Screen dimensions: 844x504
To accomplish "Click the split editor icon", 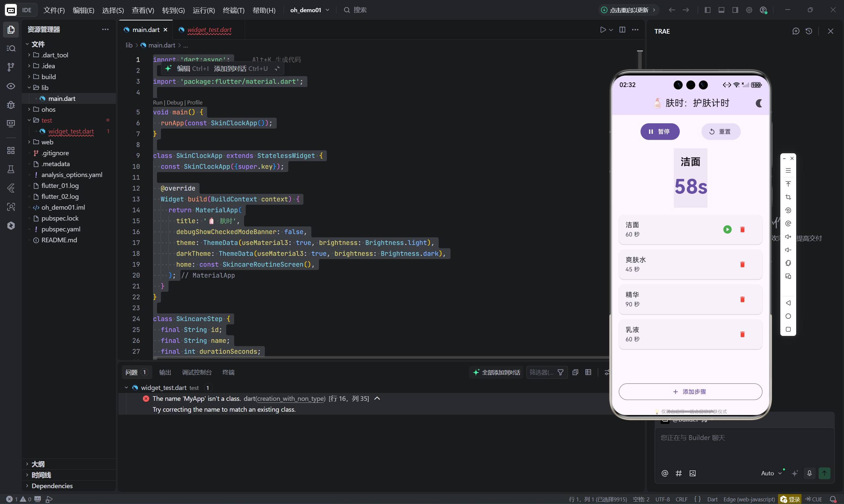I will tap(622, 30).
